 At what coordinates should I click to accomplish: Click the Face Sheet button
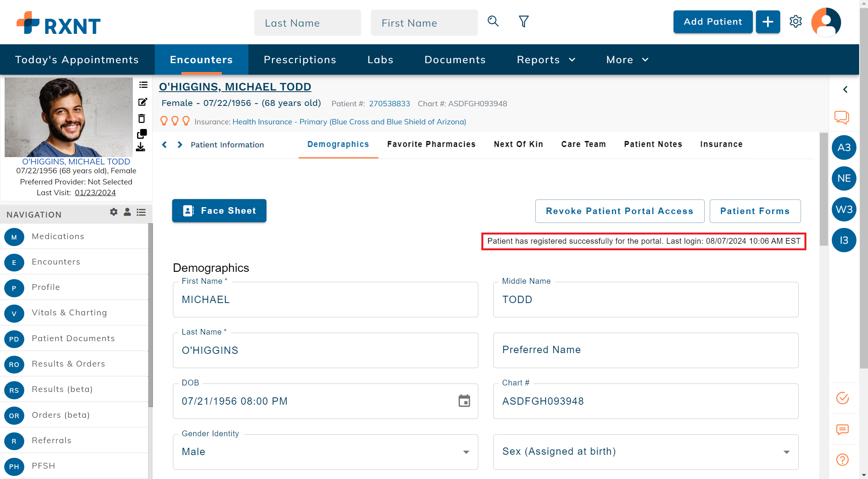[x=219, y=211]
